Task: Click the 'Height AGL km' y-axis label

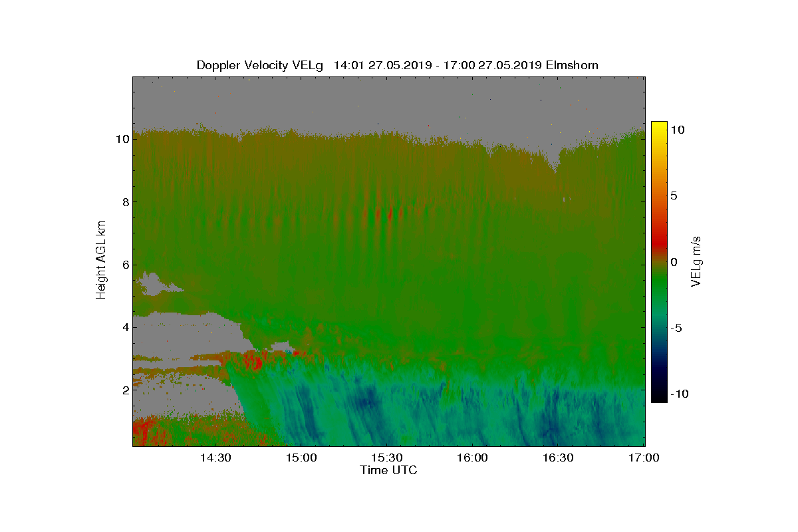Action: tap(102, 260)
